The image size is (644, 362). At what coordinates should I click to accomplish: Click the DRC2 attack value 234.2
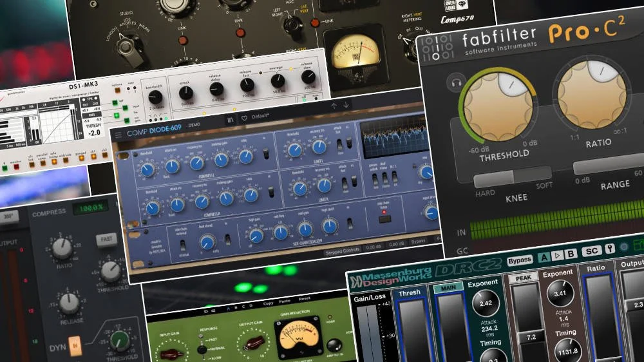[489, 329]
